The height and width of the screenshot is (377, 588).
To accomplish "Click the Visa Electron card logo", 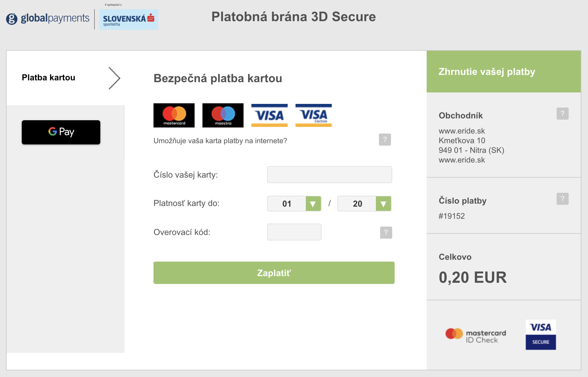I will point(314,115).
